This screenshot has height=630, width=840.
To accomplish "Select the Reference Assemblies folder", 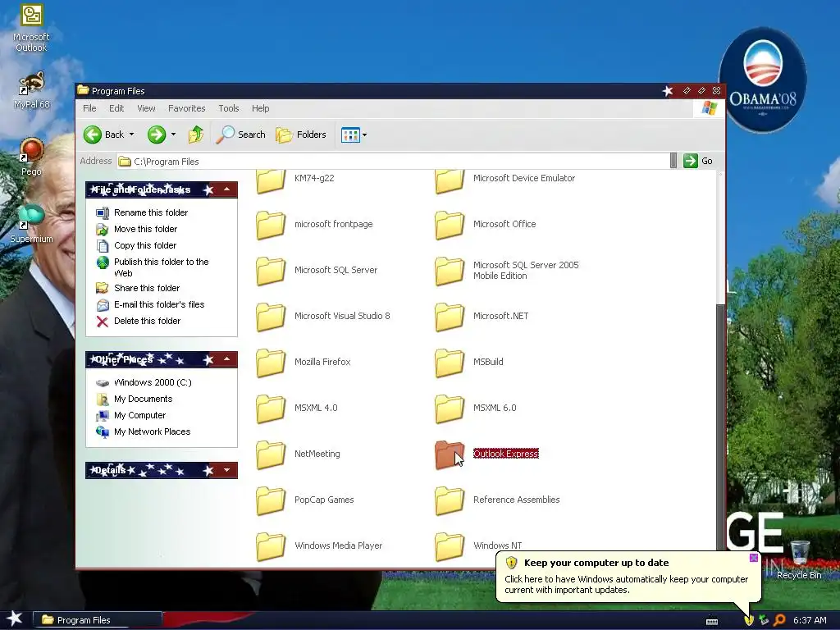I will [498, 500].
